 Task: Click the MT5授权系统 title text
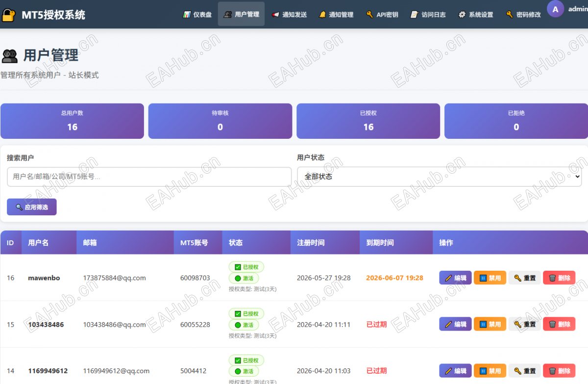pos(53,15)
